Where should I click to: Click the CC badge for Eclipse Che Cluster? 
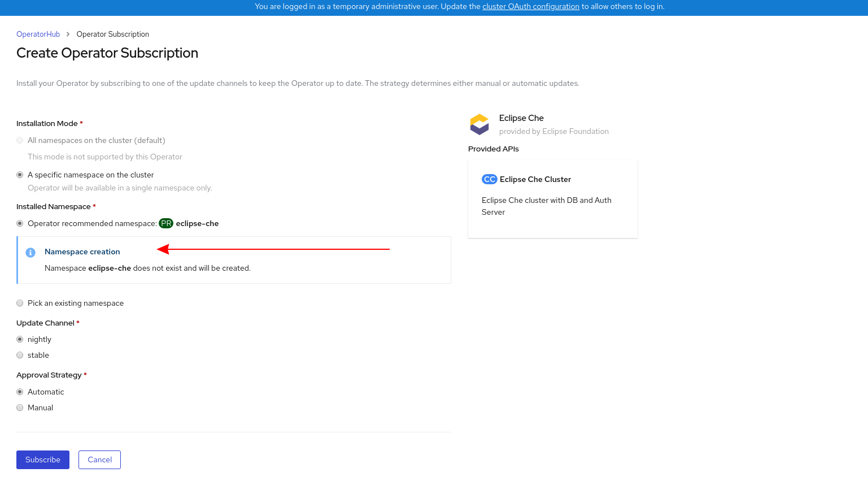click(x=489, y=179)
